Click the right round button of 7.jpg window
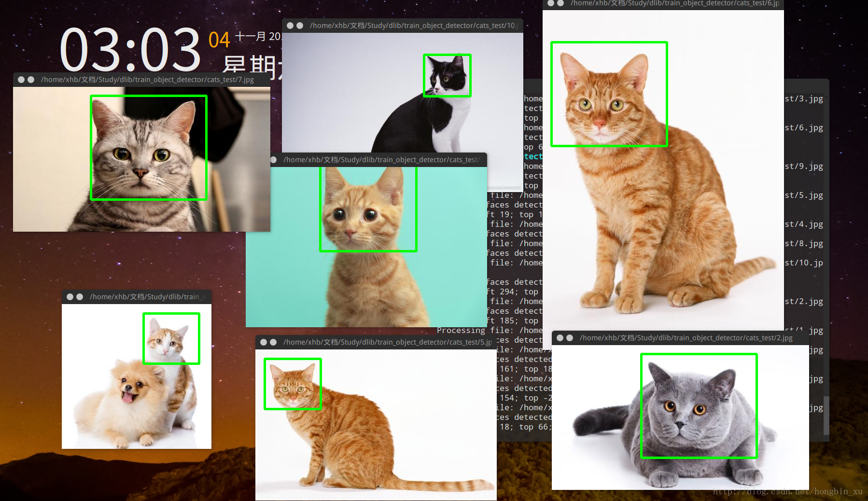868x501 pixels. pyautogui.click(x=31, y=80)
